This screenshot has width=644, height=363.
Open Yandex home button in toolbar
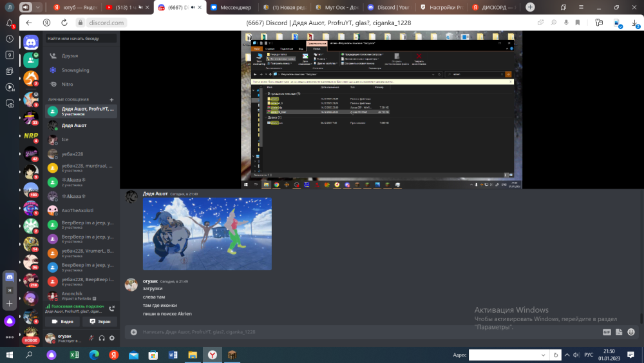[46, 23]
